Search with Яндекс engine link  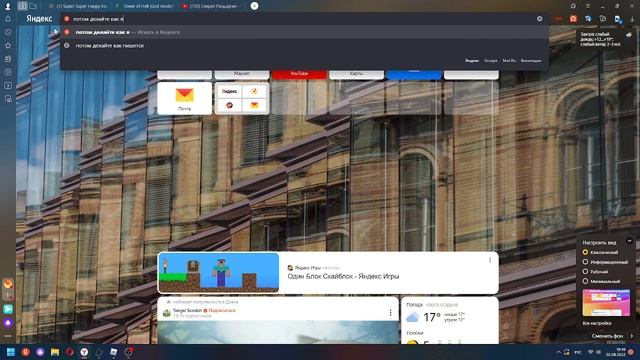[x=472, y=60]
